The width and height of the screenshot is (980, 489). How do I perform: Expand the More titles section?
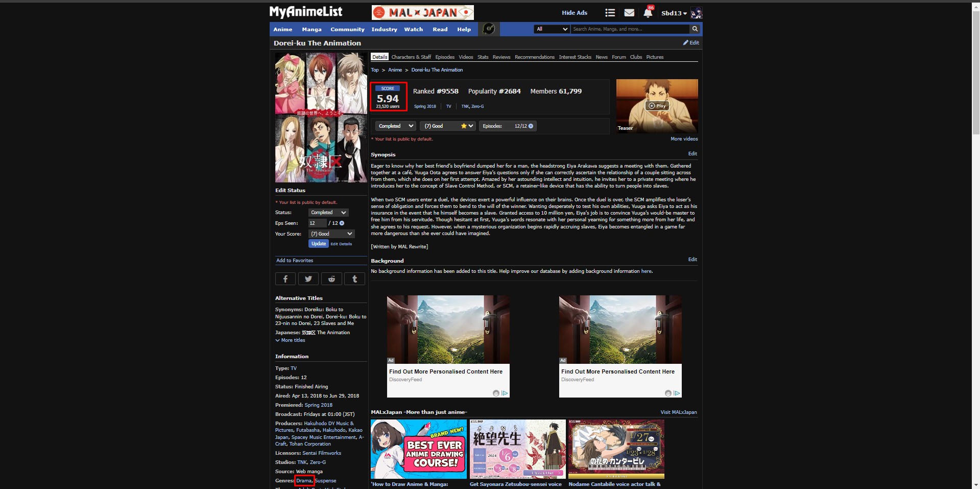coord(290,340)
